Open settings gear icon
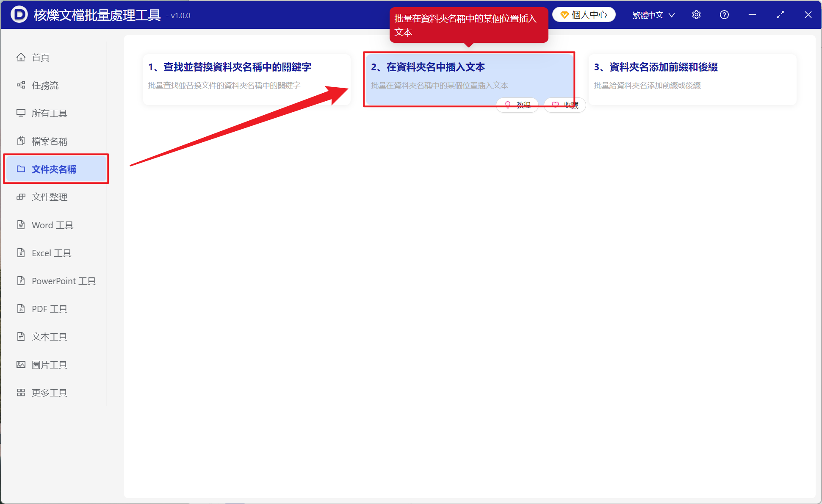 tap(696, 15)
